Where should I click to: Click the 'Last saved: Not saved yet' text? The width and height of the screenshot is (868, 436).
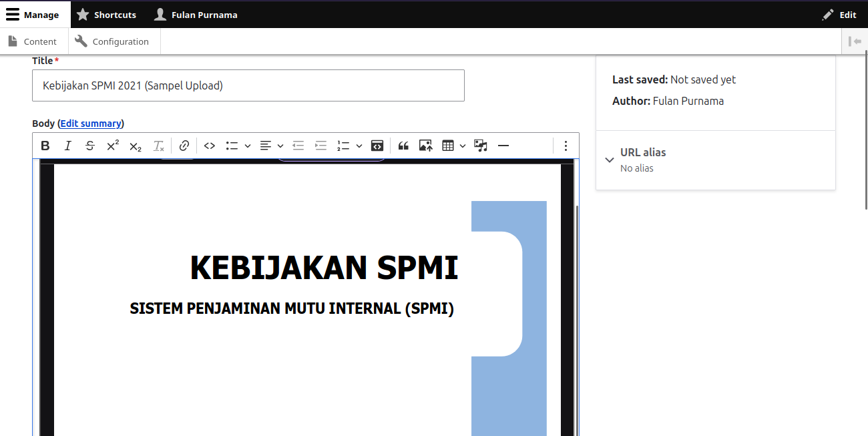click(674, 79)
